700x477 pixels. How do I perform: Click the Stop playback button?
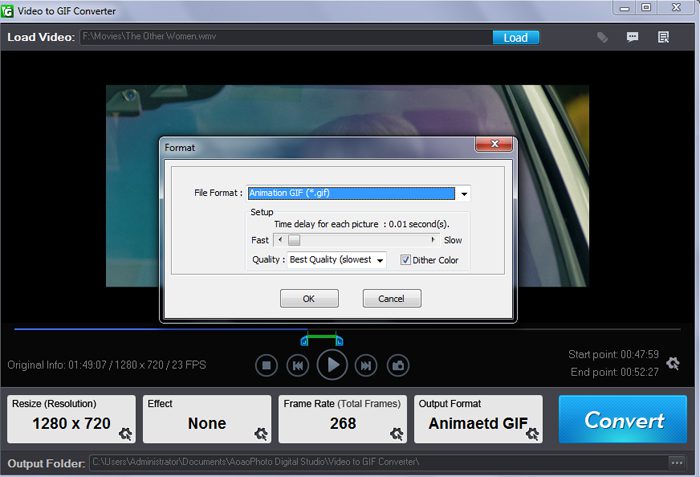[267, 365]
